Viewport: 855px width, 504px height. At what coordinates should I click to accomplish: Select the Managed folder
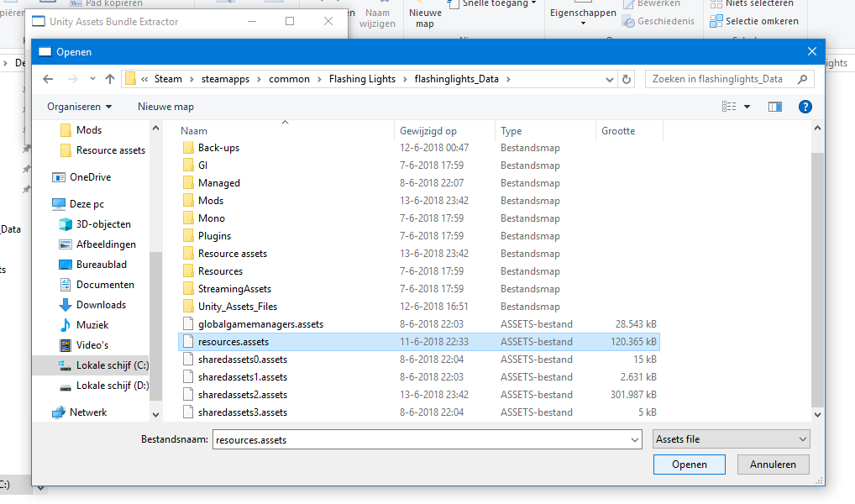click(218, 183)
